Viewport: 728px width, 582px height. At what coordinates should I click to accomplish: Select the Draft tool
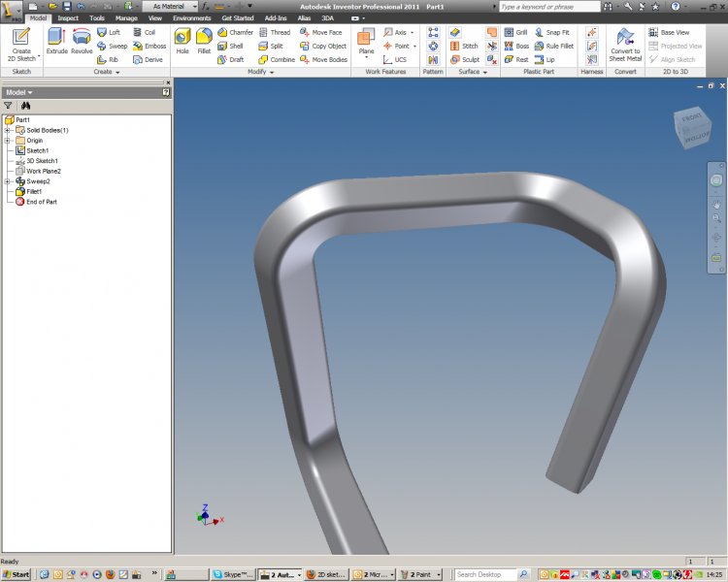[x=231, y=59]
